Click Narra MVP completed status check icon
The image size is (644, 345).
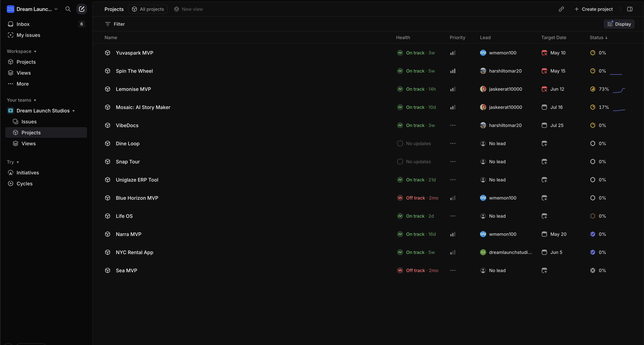pyautogui.click(x=593, y=234)
